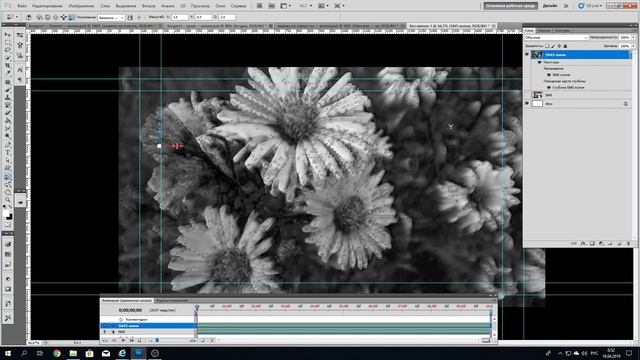Click the timeline zoom slider handle
The image size is (640, 360).
157,340
